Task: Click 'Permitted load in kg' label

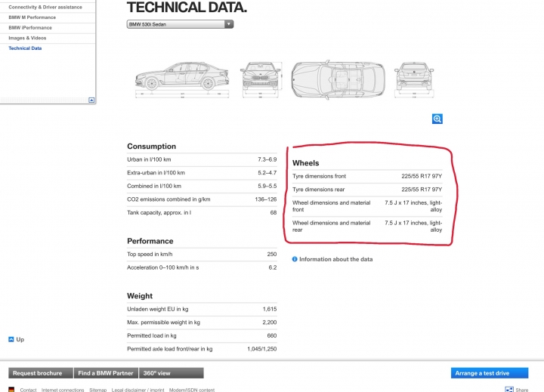Action: tap(152, 336)
